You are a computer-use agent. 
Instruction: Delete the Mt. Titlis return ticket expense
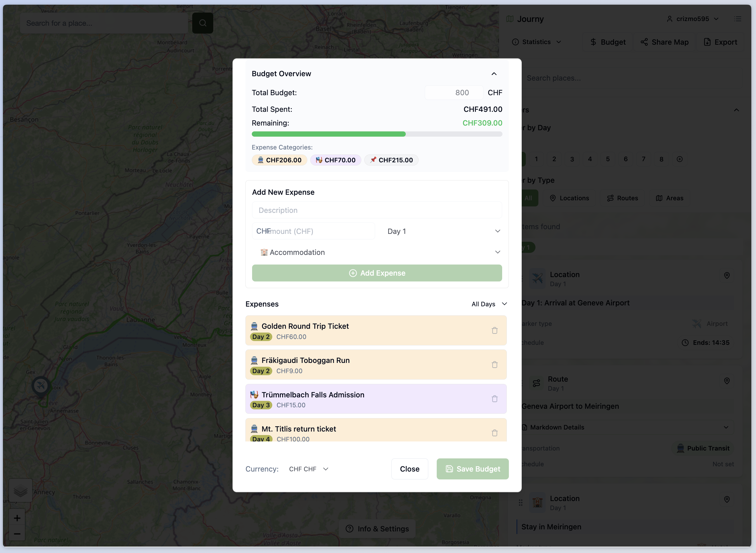coord(495,433)
